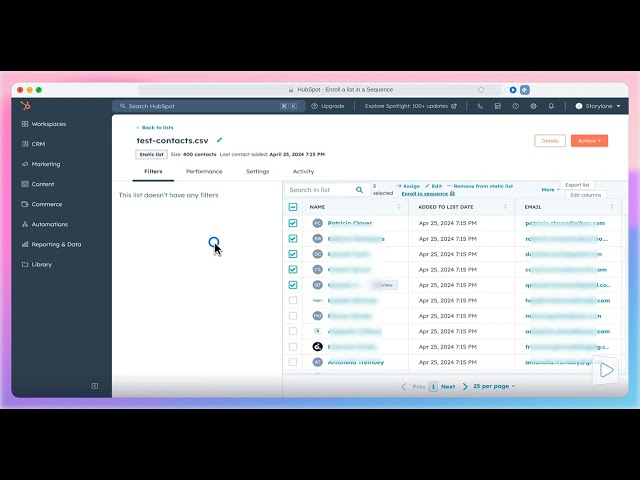
Task: Check the sixth contact row checkbox
Action: pos(293,300)
